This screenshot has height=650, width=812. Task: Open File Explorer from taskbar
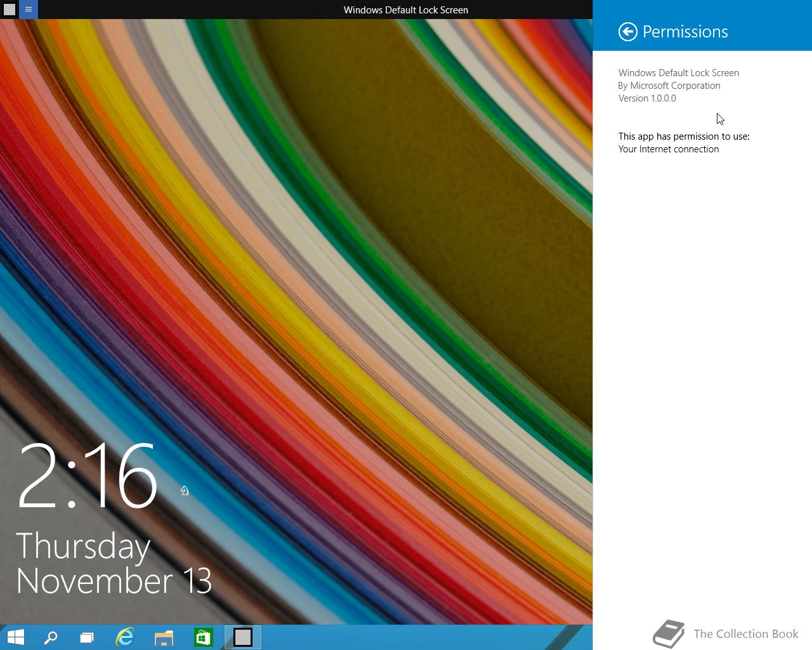click(164, 637)
